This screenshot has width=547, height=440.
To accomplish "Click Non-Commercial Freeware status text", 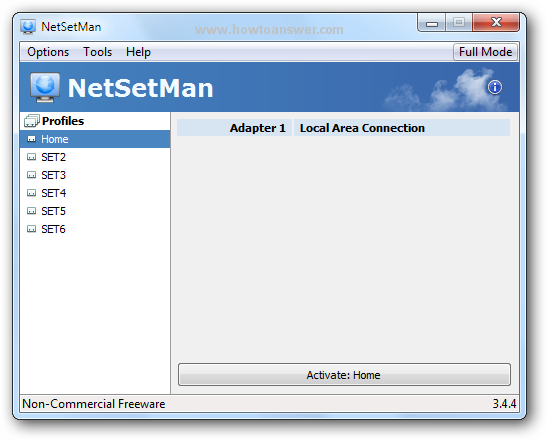I will click(x=93, y=404).
